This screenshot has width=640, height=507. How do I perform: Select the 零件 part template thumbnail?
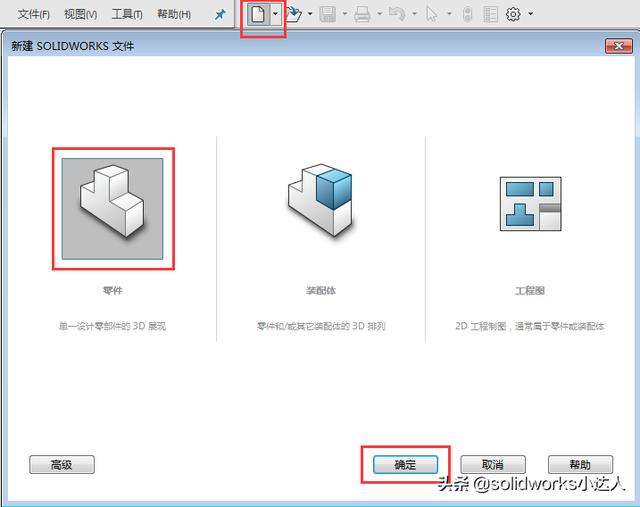pyautogui.click(x=112, y=209)
